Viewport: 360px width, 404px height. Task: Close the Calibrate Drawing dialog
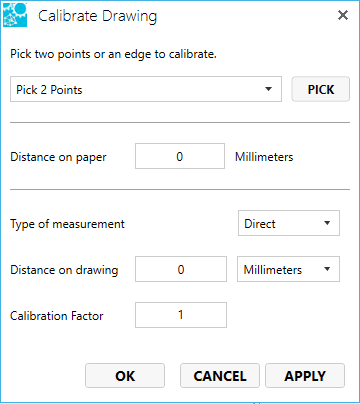343,15
